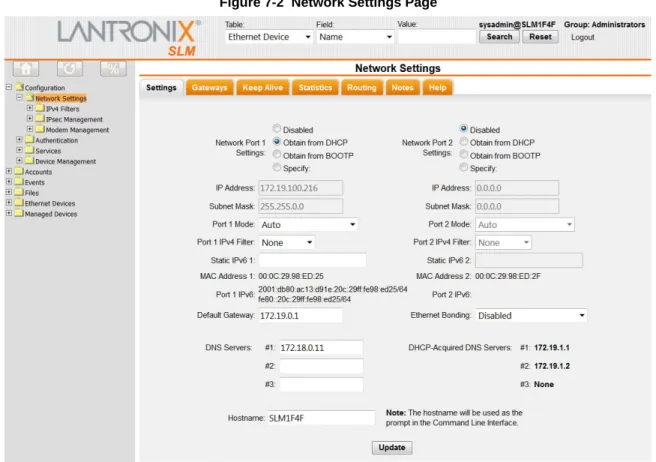Open the Field dropdown showing Name
Viewport: 656px width, 462px height.
coord(355,37)
